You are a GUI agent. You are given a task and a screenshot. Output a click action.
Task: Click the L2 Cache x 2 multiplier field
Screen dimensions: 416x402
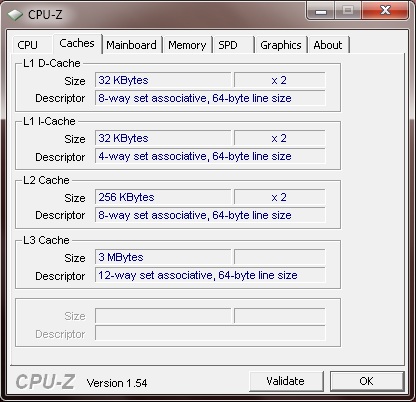279,197
